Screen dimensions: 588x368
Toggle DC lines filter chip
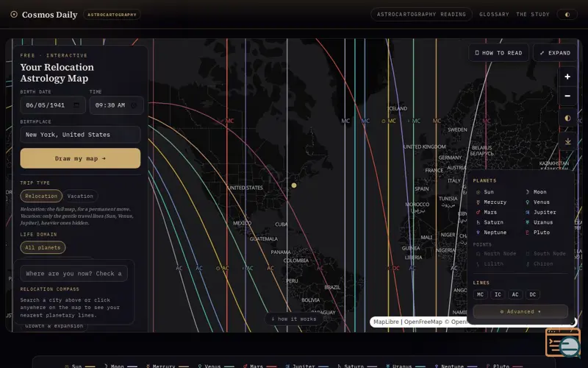(533, 294)
